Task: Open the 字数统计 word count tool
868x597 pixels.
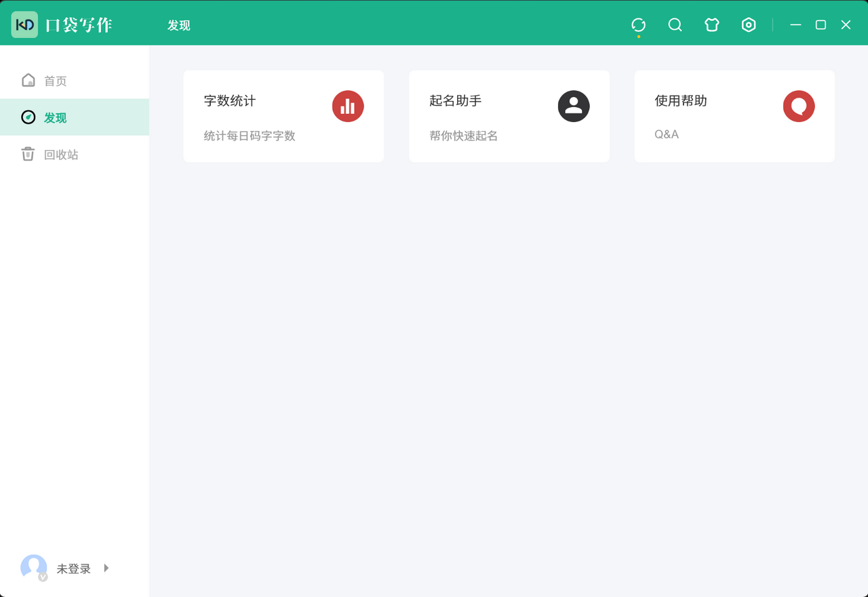Action: point(283,116)
